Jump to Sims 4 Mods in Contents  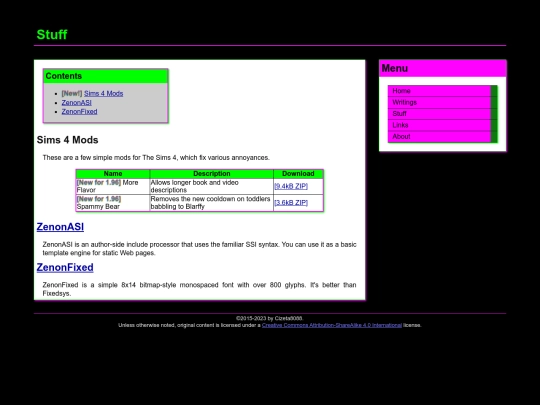103,93
